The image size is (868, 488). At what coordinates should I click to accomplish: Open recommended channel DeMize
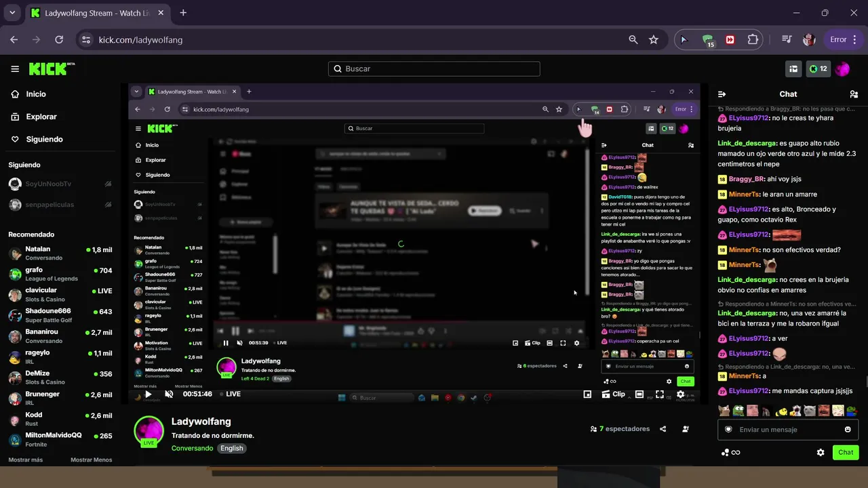point(60,378)
